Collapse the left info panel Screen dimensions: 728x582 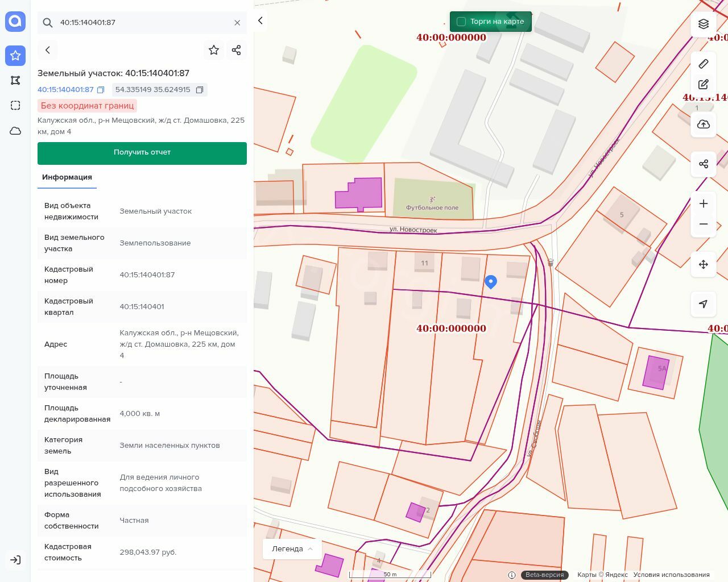(260, 20)
